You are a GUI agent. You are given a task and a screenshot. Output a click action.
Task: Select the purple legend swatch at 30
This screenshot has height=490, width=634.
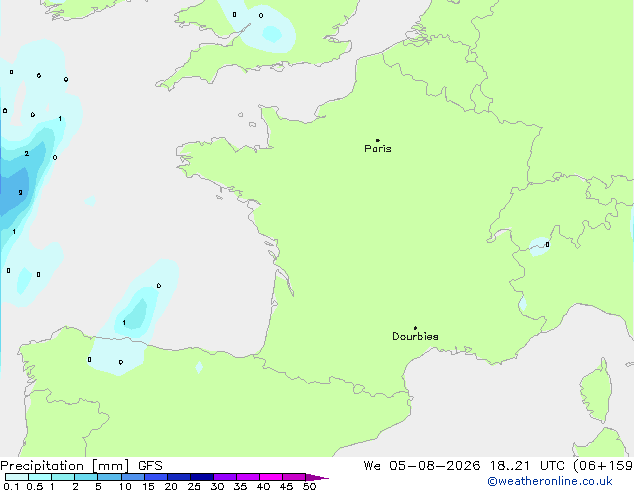coord(225,477)
